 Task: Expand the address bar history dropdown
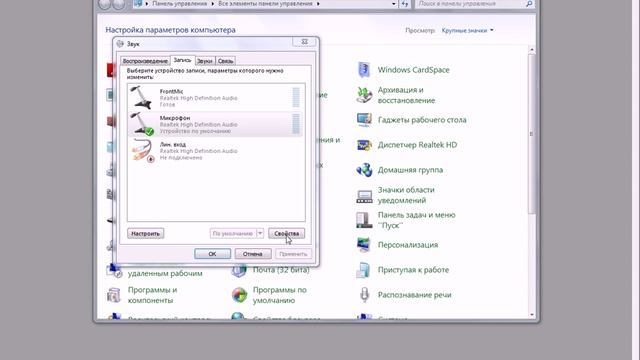coord(393,4)
